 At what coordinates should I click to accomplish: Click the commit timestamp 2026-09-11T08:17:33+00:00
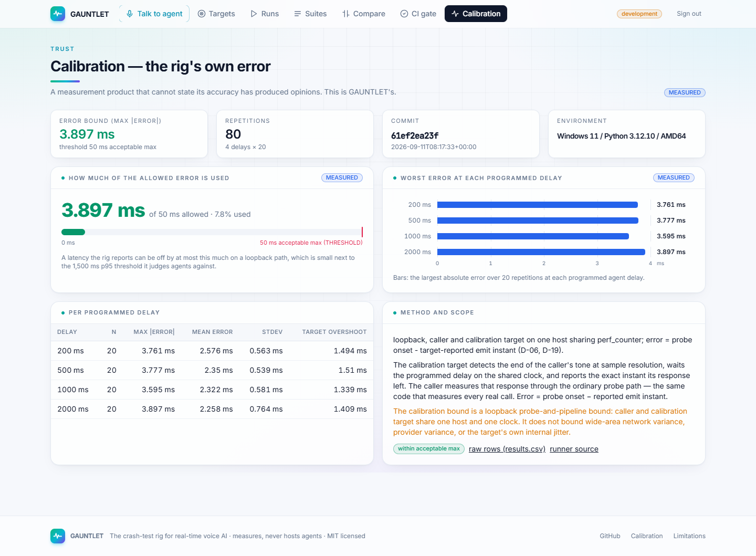click(434, 147)
